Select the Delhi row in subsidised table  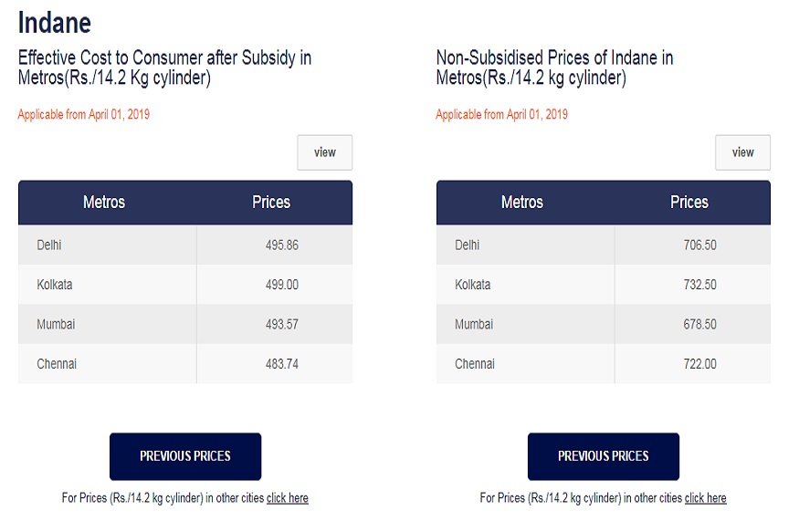click(185, 245)
